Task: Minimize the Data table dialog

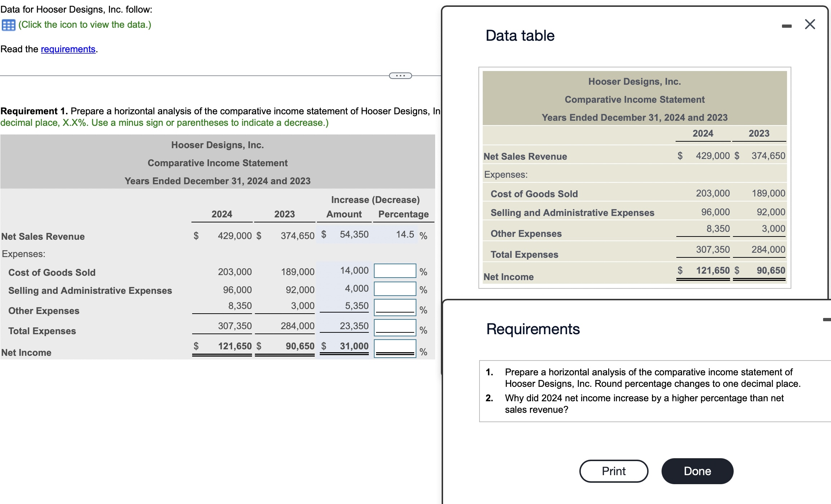Action: pyautogui.click(x=786, y=26)
